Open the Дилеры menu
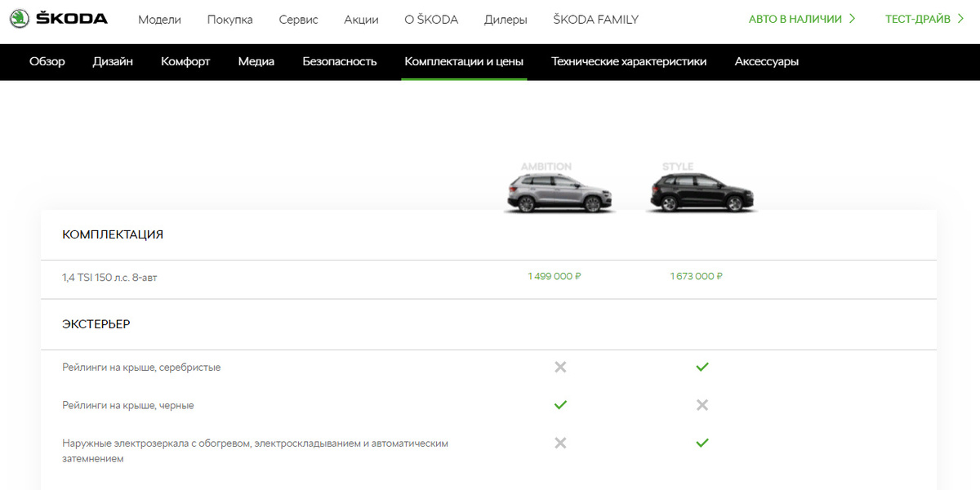 pos(506,20)
